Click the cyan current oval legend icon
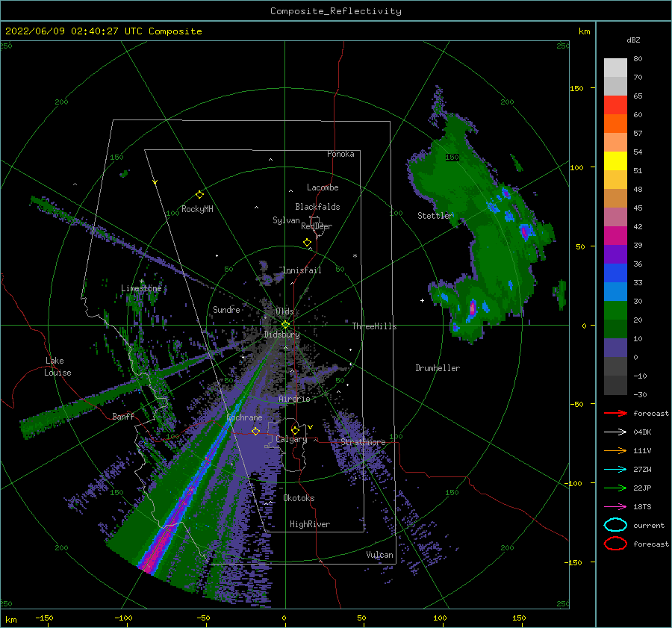 [x=615, y=525]
